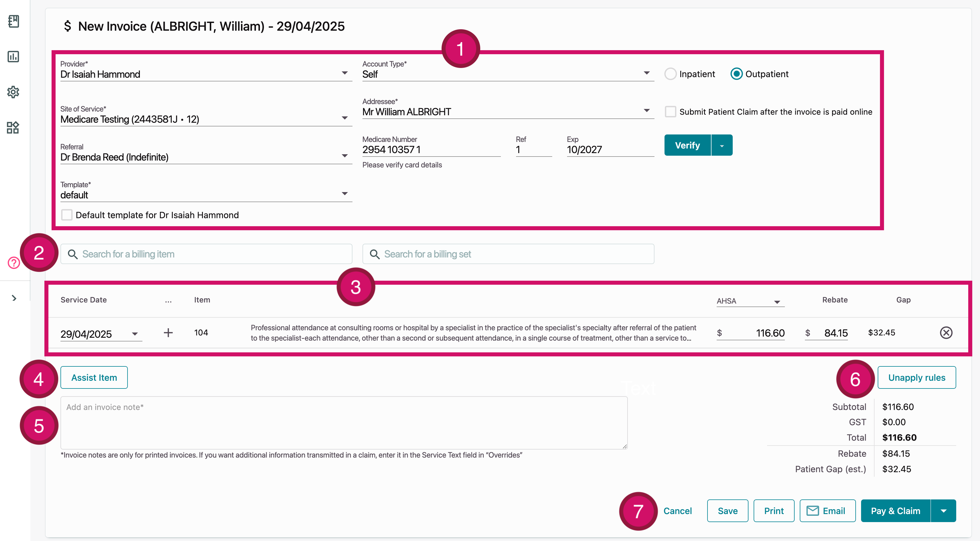Click the magnifier in the billing item search
Screen dimensions: 980x541
tap(73, 254)
